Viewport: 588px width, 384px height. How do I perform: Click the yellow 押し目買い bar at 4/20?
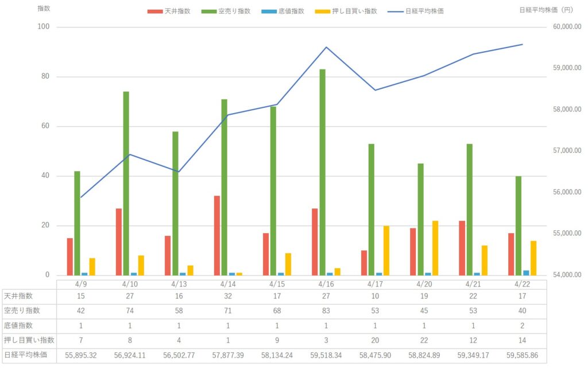pos(435,247)
